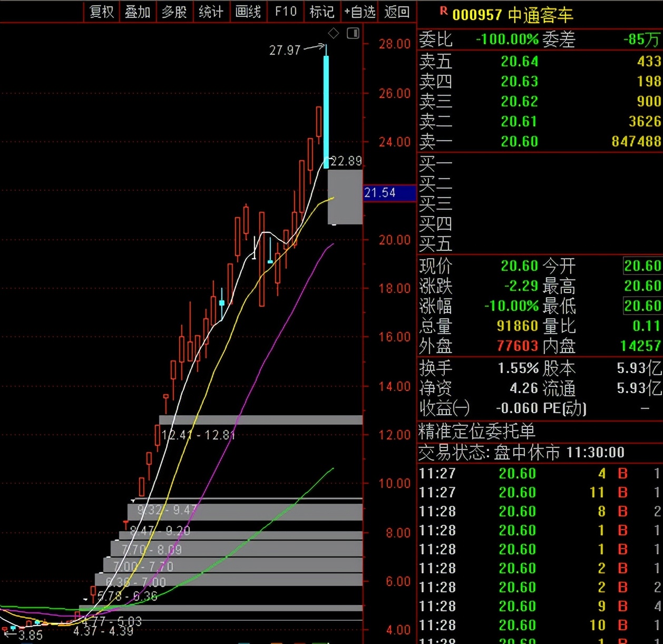Open F10 company info
The image size is (663, 644).
coord(286,12)
